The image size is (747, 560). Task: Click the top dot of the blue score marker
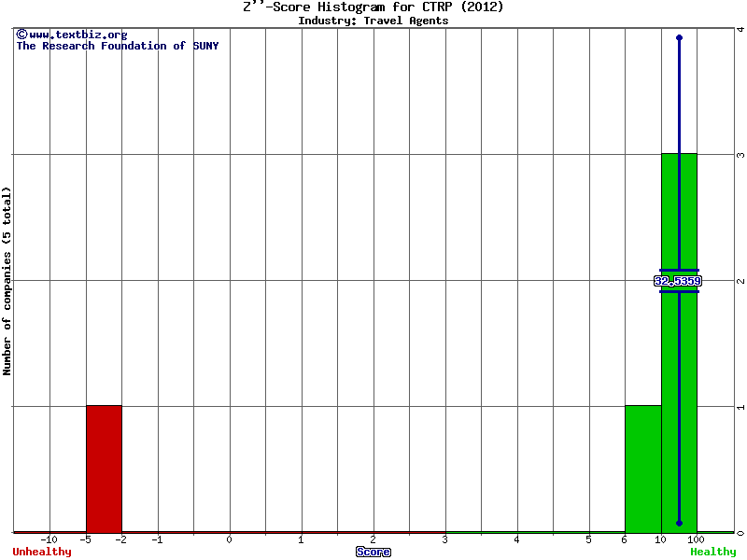pos(680,37)
